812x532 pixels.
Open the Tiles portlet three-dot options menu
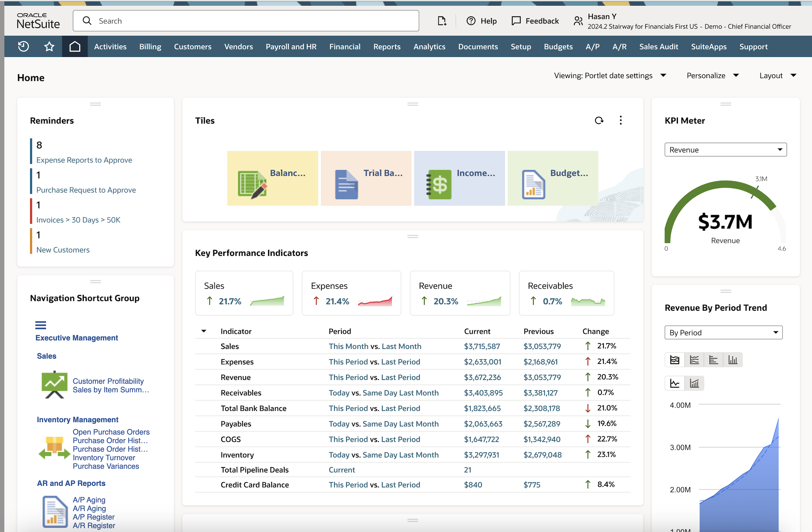coord(621,120)
